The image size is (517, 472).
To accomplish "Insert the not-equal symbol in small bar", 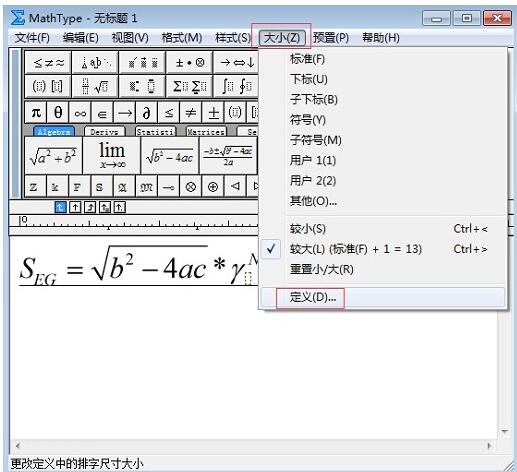I will 191,113.
